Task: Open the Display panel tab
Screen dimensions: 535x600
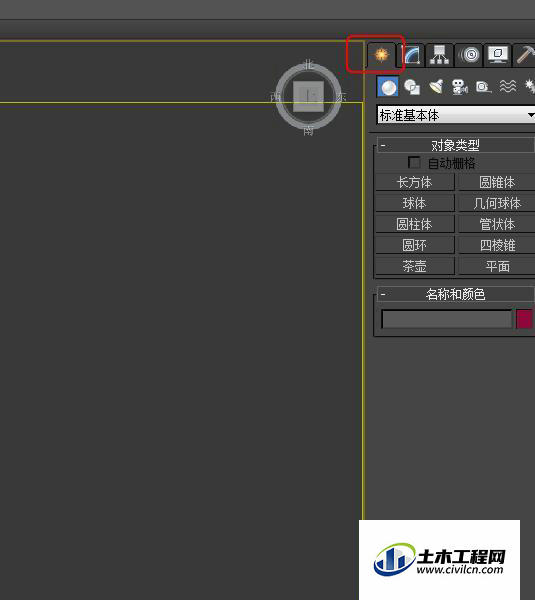Action: 497,55
